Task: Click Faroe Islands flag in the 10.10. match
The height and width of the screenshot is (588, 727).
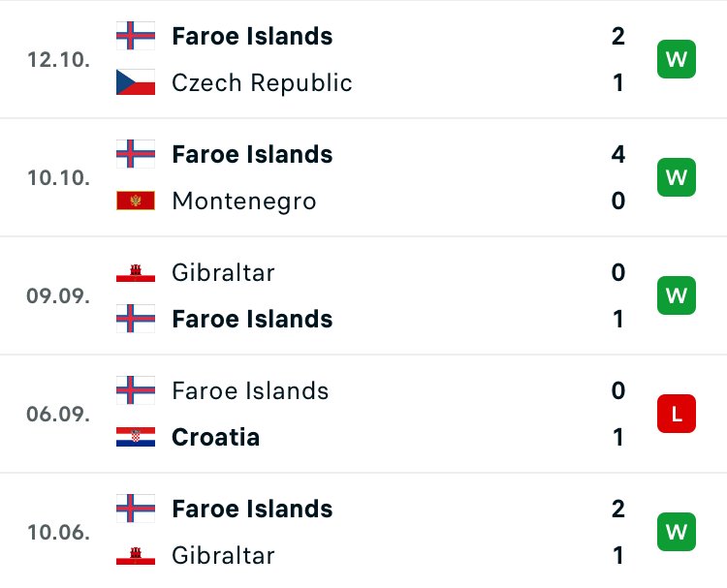Action: (136, 154)
